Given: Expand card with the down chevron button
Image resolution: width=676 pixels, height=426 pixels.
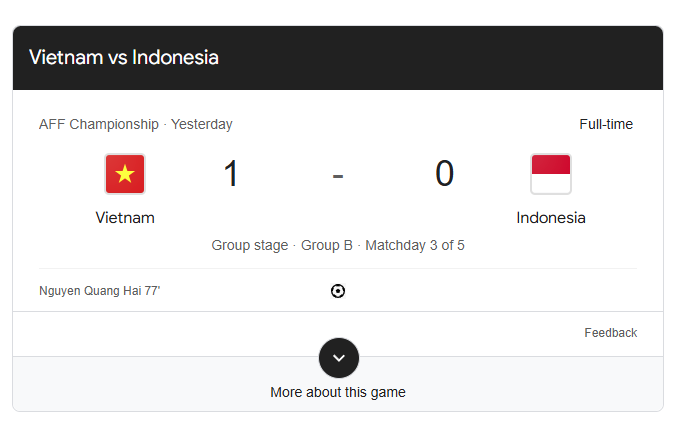Looking at the screenshot, I should 338,357.
